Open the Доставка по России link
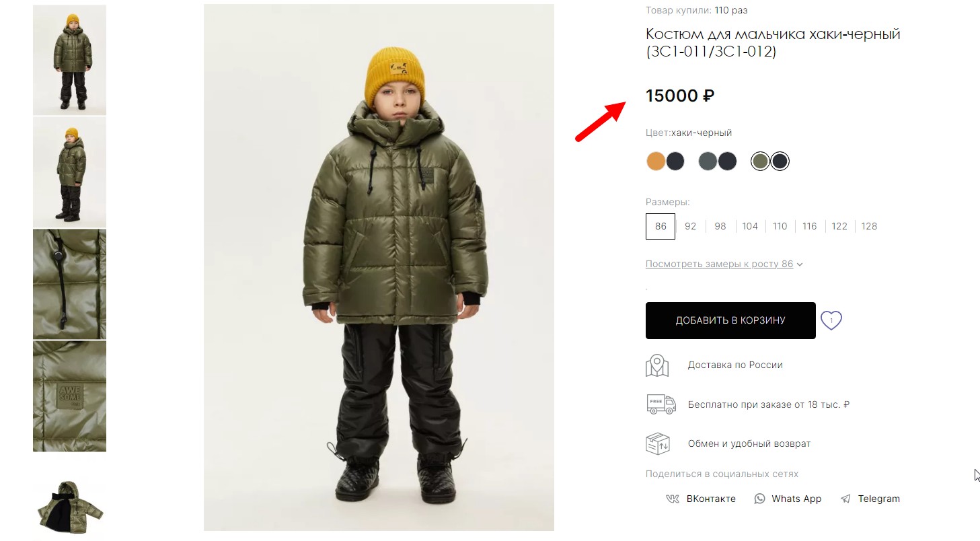 pyautogui.click(x=735, y=365)
